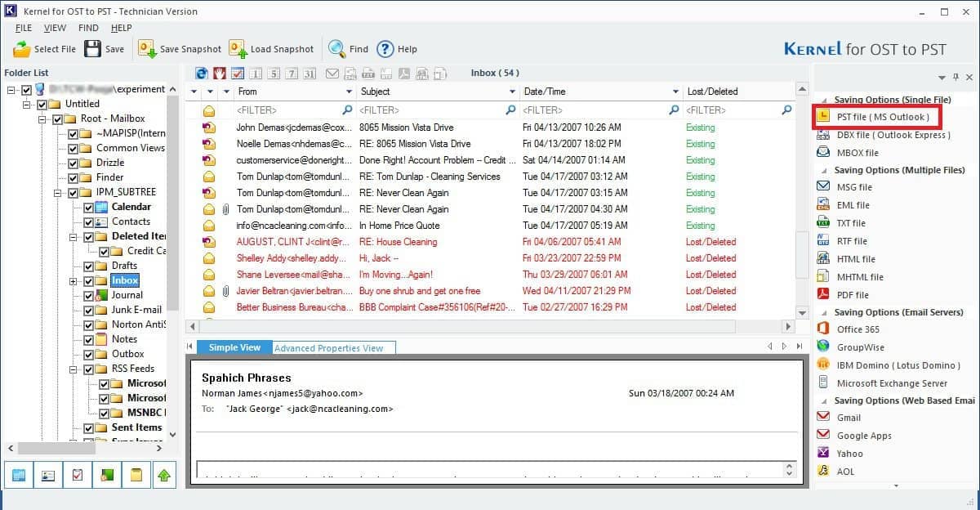Open the HELP menu

pos(121,28)
